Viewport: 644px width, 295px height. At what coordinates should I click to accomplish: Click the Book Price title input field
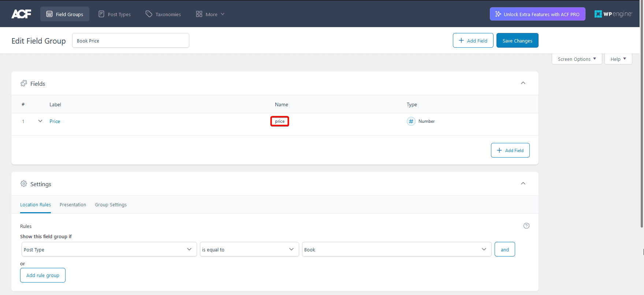pos(130,41)
